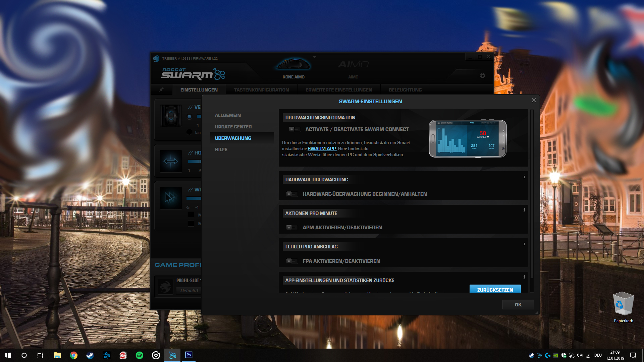Viewport: 644px width, 362px height.
Task: Click the Fehler pro Anschlag info icon
Action: (x=524, y=243)
